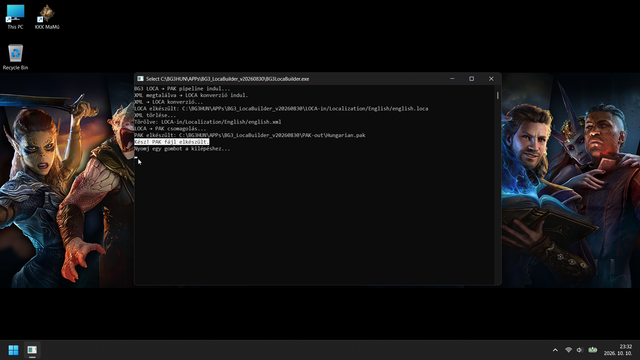Click the 'PAK elkészült' Hungarian.pak path line
The width and height of the screenshot is (640, 360).
(250, 135)
